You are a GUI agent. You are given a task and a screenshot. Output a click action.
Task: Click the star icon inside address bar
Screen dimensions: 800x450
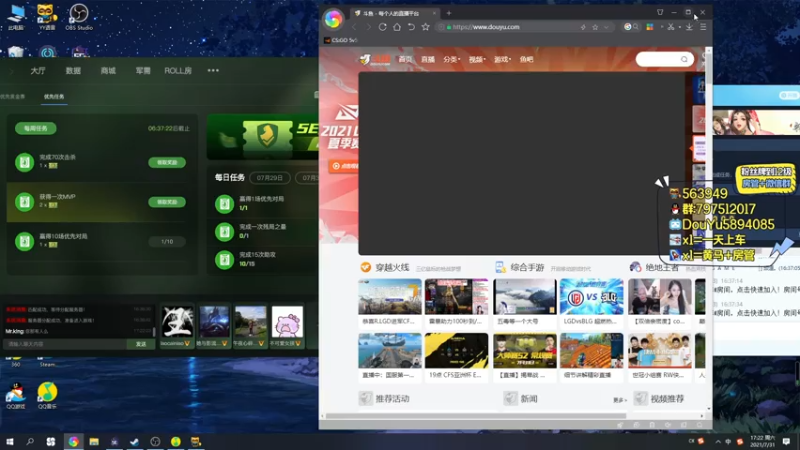coord(595,27)
